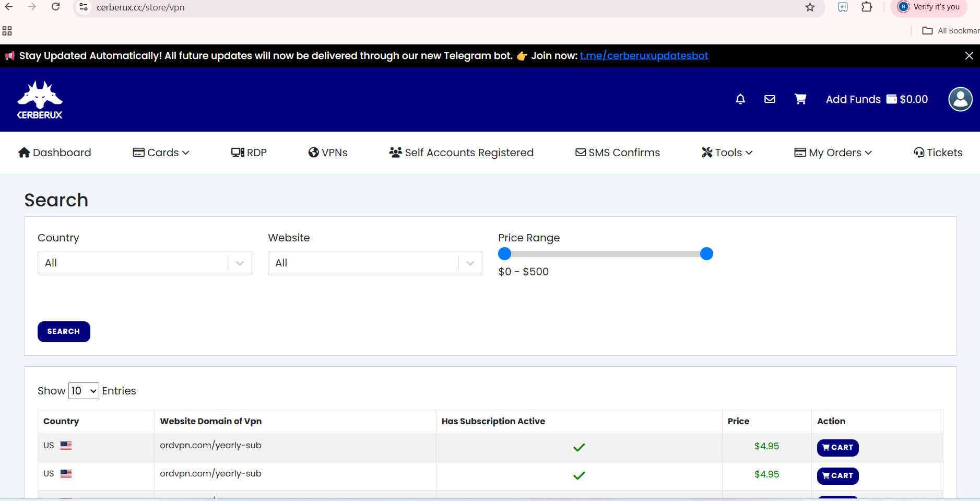Click the SEARCH button

pos(64,332)
